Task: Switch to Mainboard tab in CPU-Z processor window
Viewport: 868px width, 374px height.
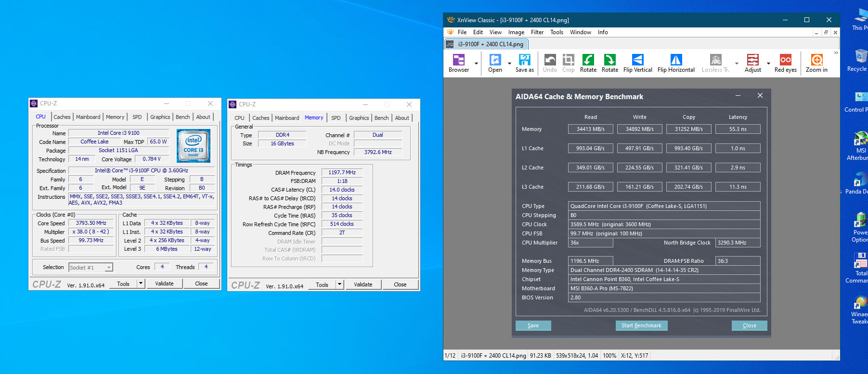Action: click(x=88, y=117)
